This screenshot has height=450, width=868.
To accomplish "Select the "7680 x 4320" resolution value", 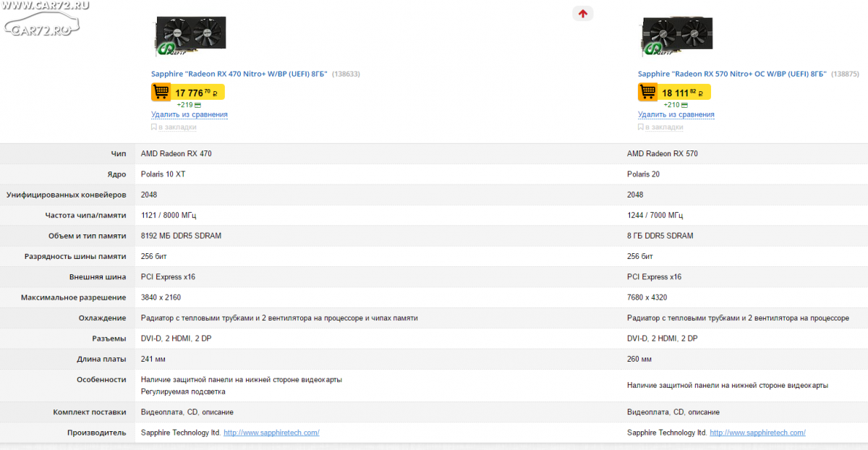I will tap(648, 297).
